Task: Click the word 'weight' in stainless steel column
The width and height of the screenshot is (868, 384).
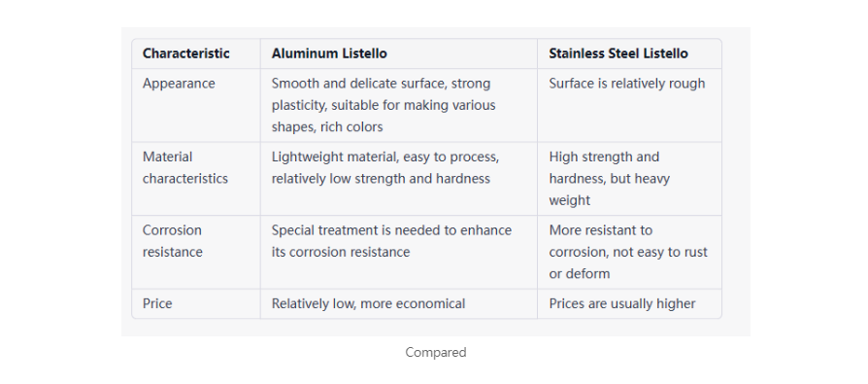Action: pyautogui.click(x=570, y=200)
